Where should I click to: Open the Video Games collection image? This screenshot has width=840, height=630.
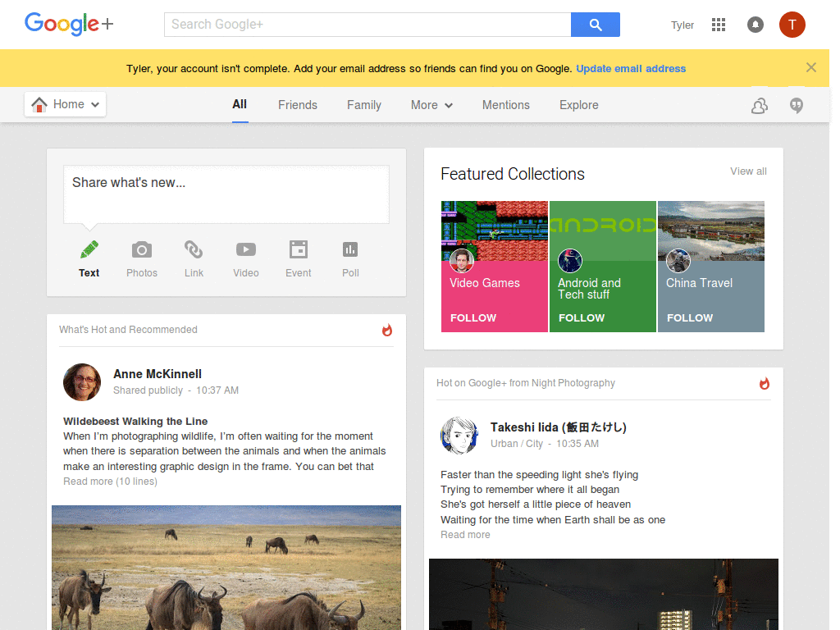tap(495, 231)
